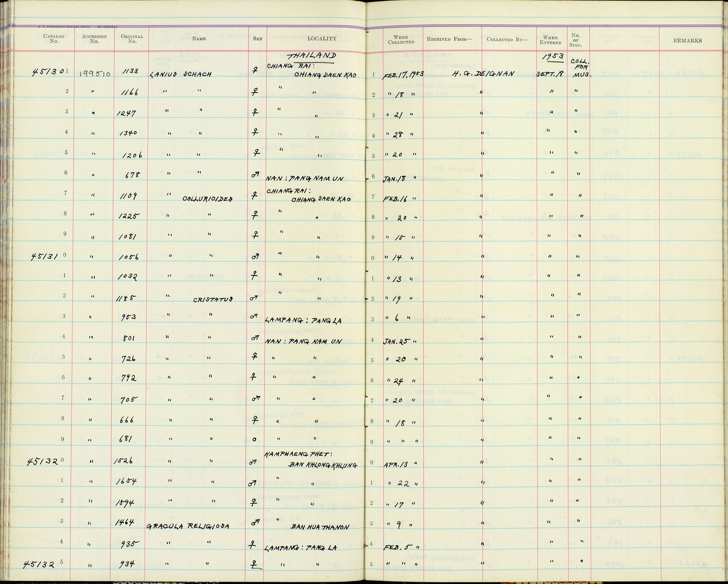Select the name 'GRACULA RELIGIOSA'
This screenshot has height=584, width=728.
click(x=188, y=527)
